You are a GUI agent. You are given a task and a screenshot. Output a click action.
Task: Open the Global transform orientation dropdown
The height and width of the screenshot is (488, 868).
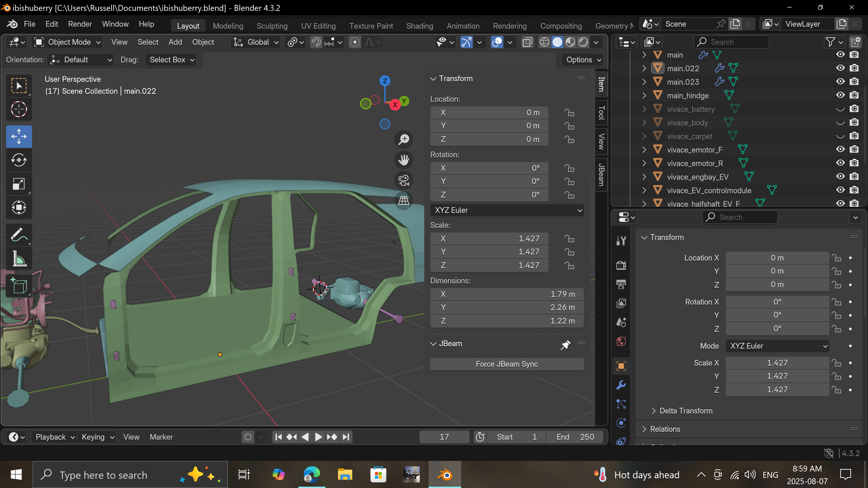[256, 42]
